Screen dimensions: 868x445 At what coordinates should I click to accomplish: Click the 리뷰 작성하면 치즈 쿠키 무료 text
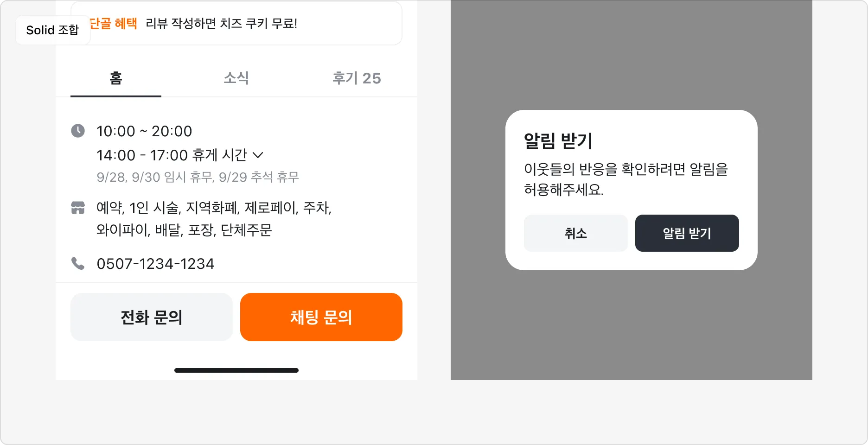pos(221,23)
